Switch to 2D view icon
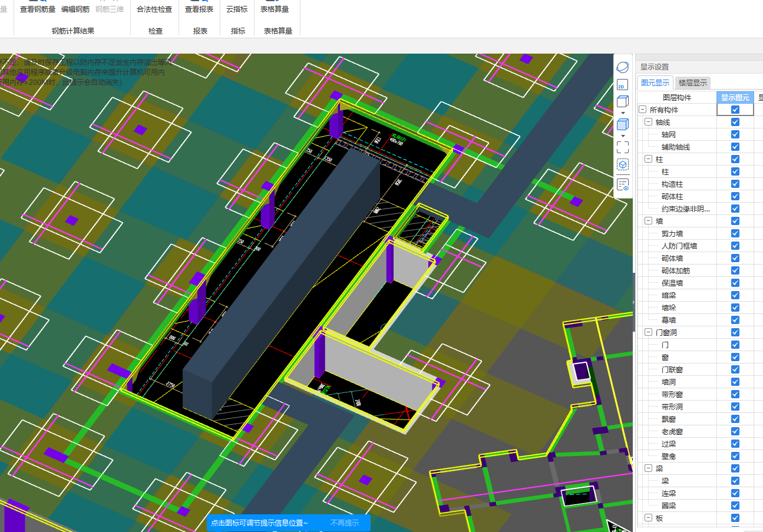763x532 pixels. [x=622, y=85]
